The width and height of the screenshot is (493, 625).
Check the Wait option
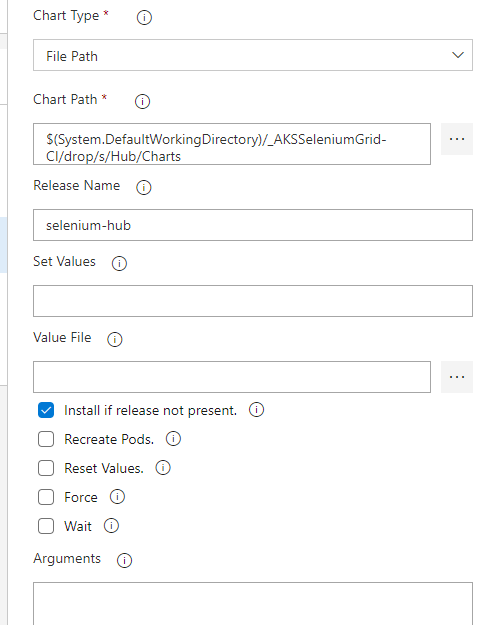[x=46, y=526]
